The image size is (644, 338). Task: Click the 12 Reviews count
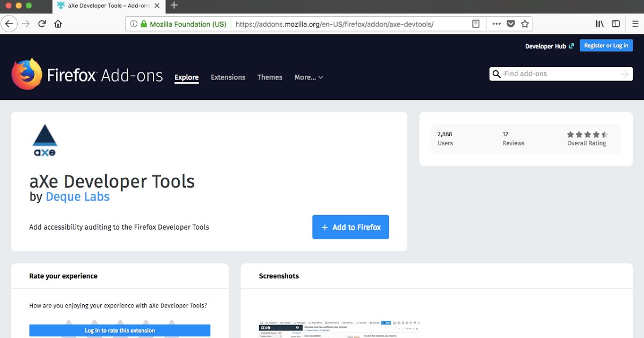pos(514,138)
